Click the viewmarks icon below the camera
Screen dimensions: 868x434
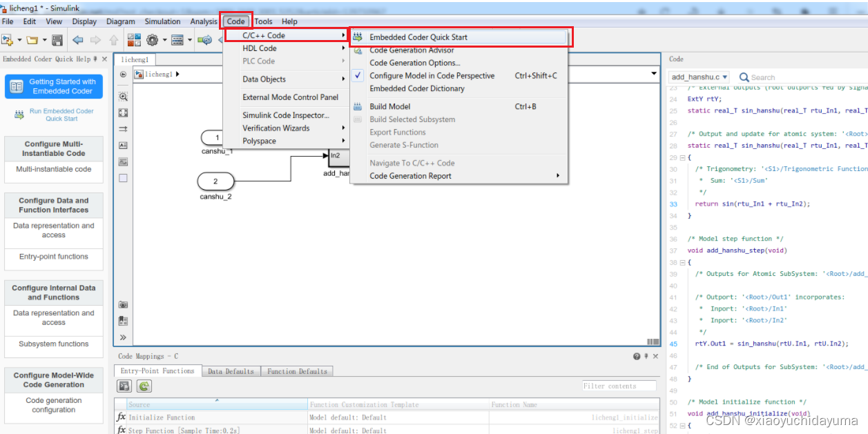[123, 321]
